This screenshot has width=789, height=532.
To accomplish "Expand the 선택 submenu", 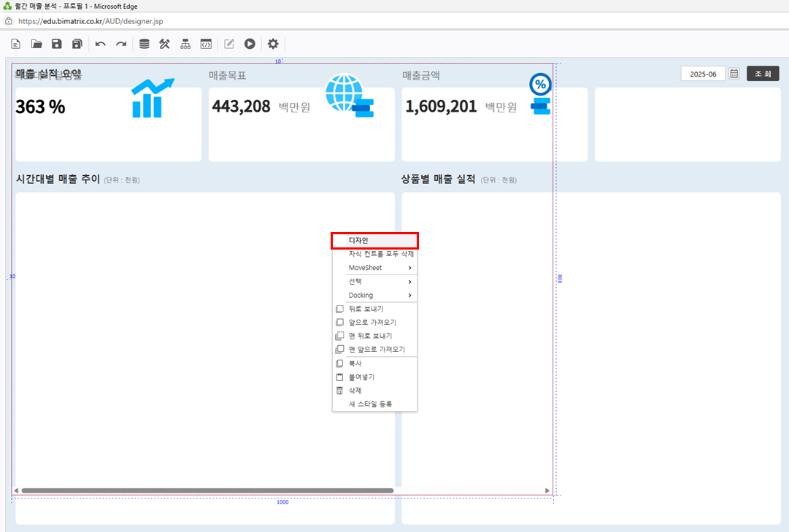I will [x=374, y=282].
